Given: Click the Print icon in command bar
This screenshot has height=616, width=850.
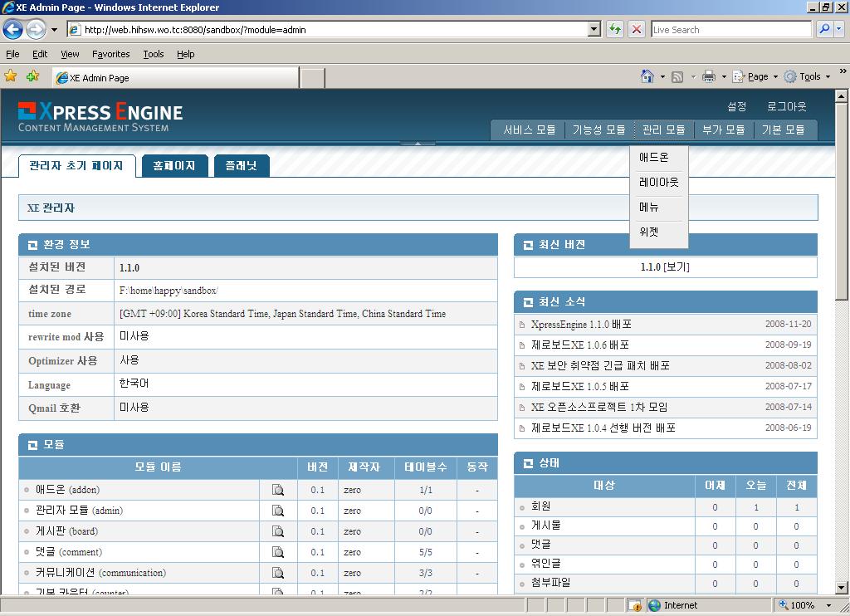Looking at the screenshot, I should pyautogui.click(x=709, y=76).
